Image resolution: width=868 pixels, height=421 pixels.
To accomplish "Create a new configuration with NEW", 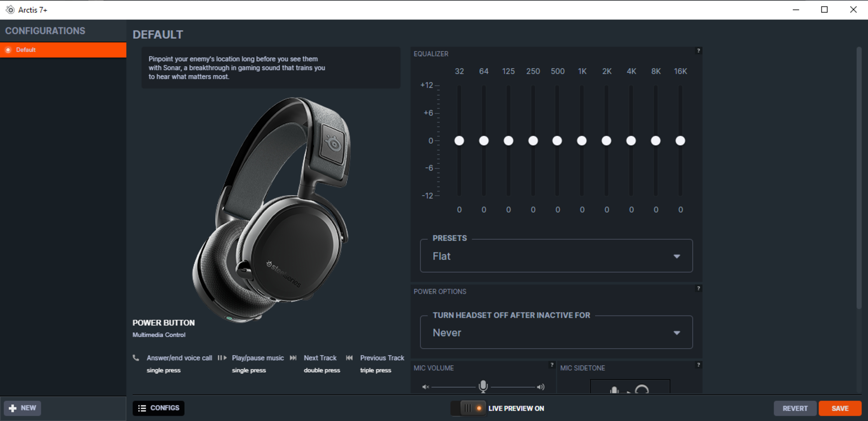I will 23,408.
